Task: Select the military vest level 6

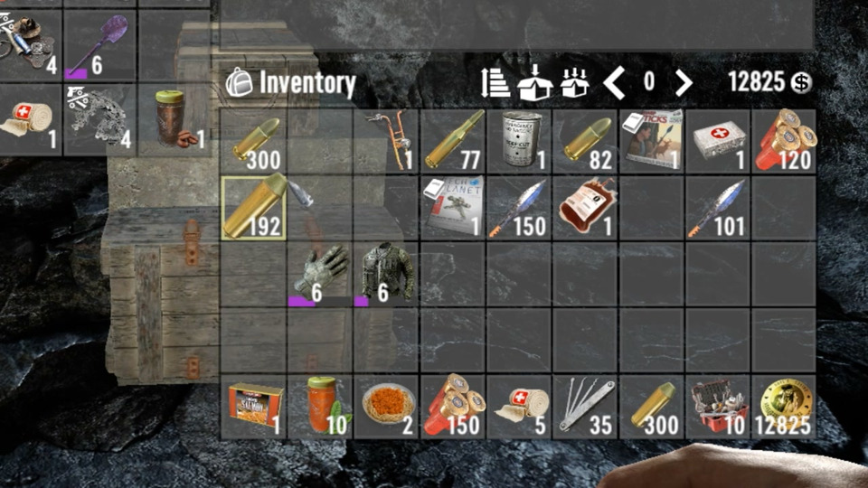Action: point(386,275)
